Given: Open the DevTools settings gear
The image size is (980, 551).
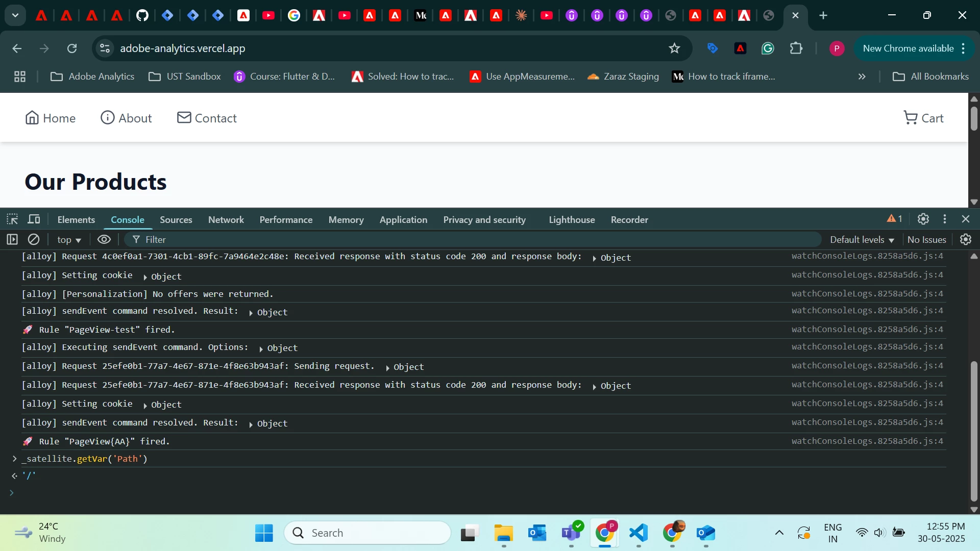Looking at the screenshot, I should tap(923, 219).
